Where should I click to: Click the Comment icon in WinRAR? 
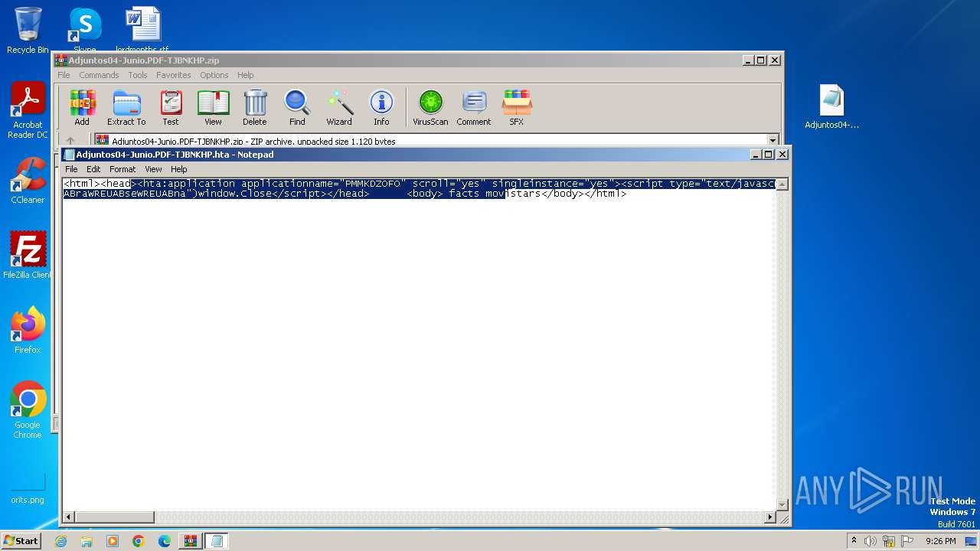(x=474, y=107)
